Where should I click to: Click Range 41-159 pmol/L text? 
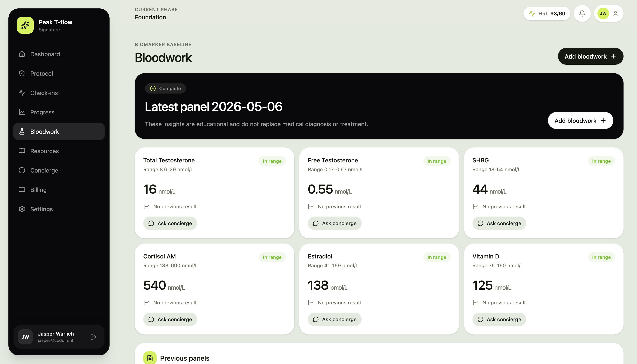(x=333, y=265)
